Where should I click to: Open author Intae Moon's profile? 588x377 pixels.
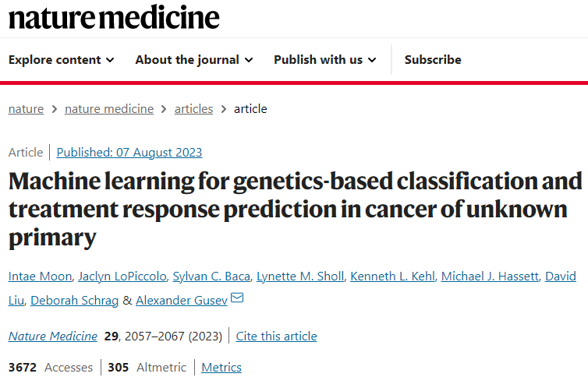(x=40, y=277)
